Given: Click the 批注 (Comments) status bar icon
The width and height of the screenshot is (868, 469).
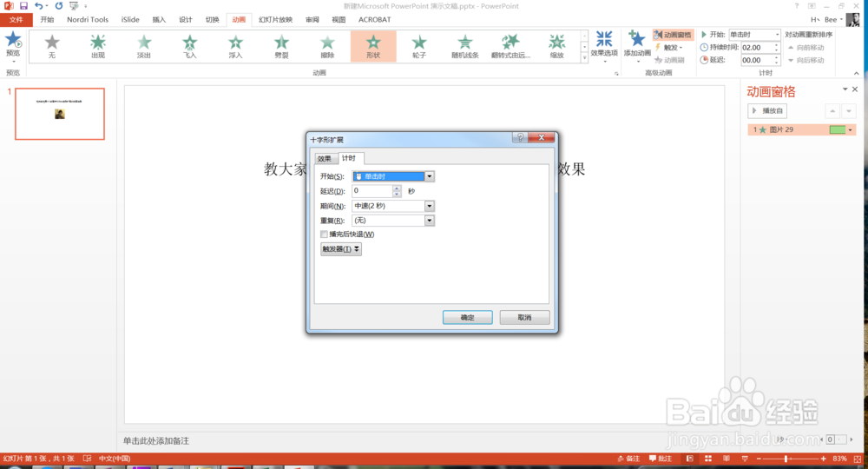Looking at the screenshot, I should tap(661, 459).
